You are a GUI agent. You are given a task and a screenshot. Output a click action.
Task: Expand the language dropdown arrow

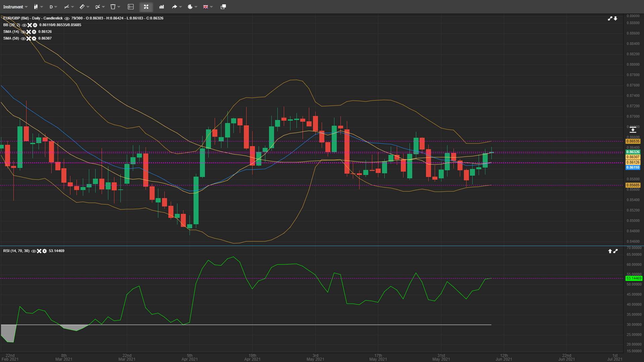click(211, 7)
